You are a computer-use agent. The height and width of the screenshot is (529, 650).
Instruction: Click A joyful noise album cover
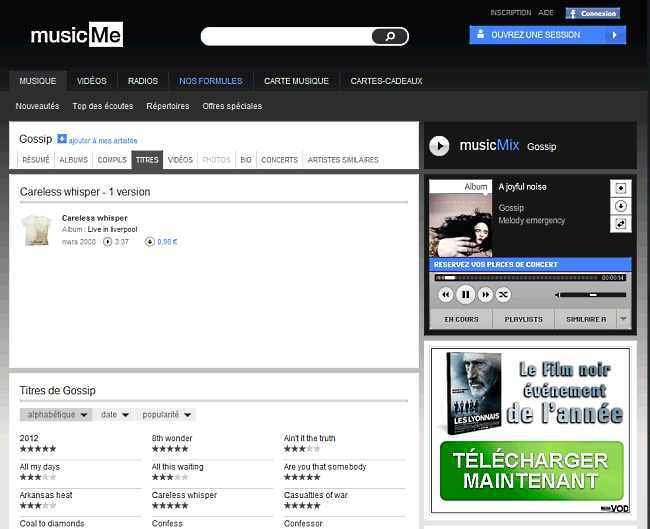461,225
